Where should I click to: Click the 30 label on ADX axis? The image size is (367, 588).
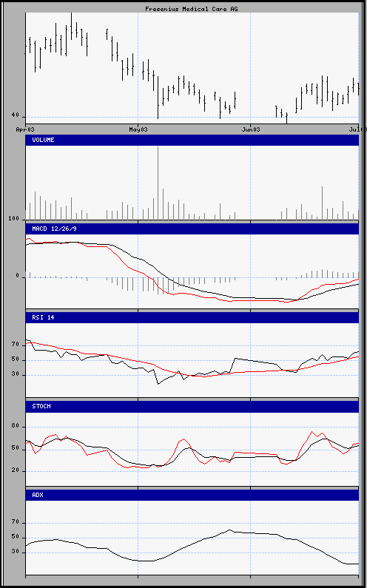coord(16,552)
